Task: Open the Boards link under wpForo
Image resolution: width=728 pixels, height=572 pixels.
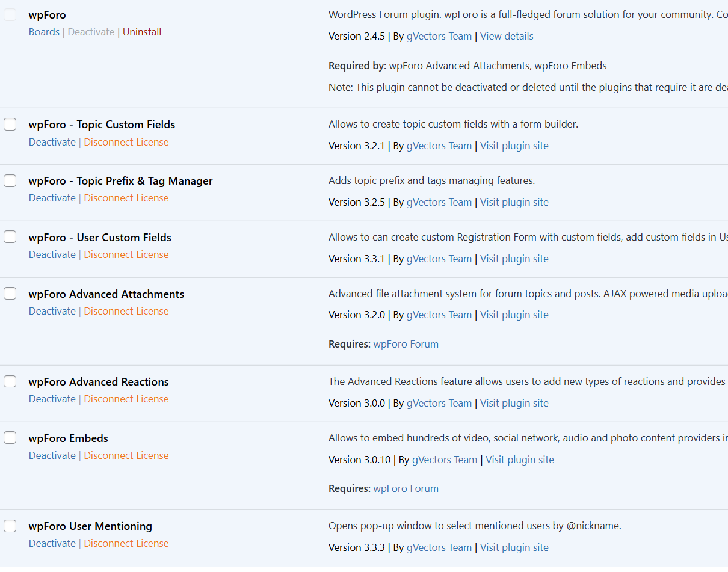Action: (x=44, y=32)
